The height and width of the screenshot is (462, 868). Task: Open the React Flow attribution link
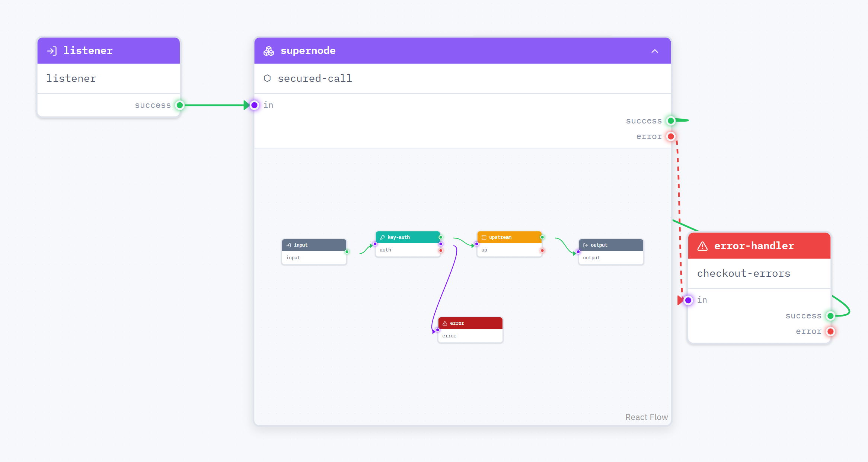click(x=647, y=417)
